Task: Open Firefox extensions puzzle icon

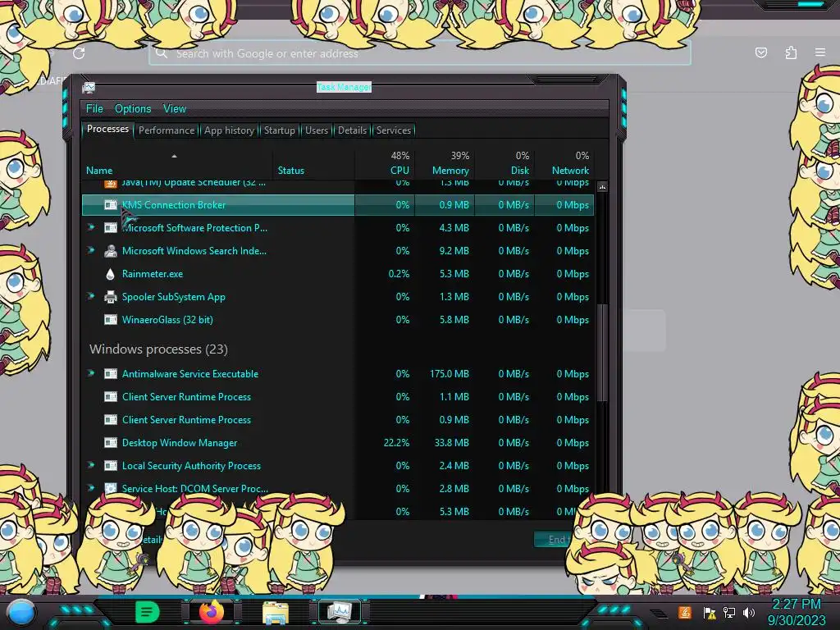Action: click(x=791, y=52)
